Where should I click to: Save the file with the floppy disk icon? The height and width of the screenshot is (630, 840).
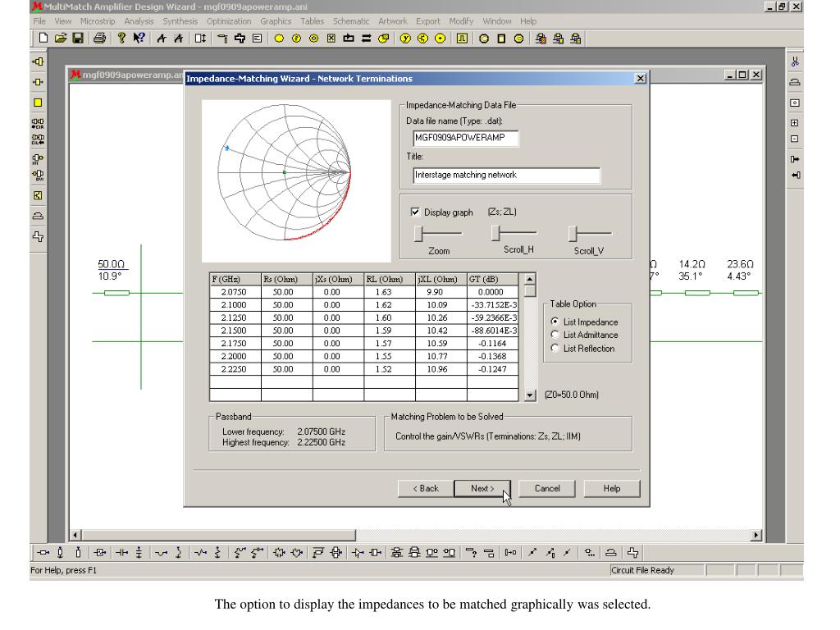(x=78, y=38)
